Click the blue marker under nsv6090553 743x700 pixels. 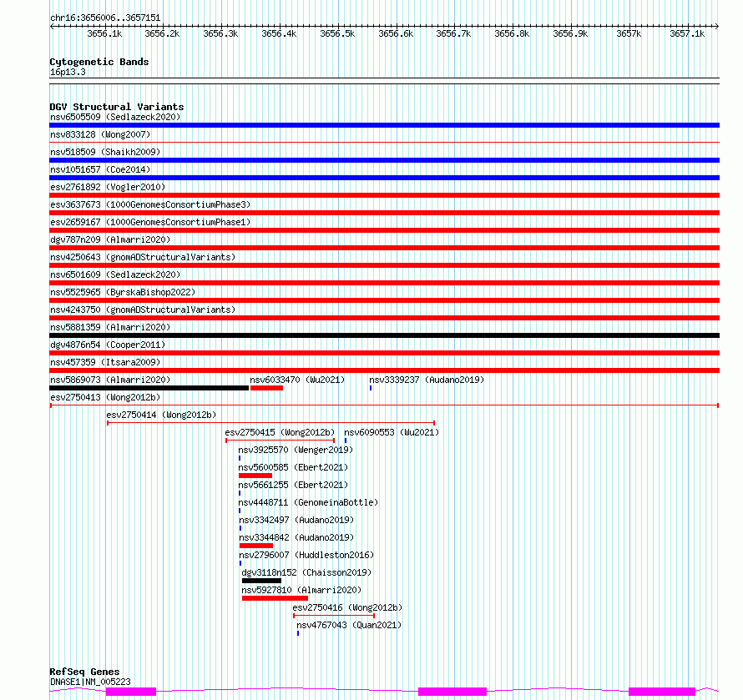point(346,441)
